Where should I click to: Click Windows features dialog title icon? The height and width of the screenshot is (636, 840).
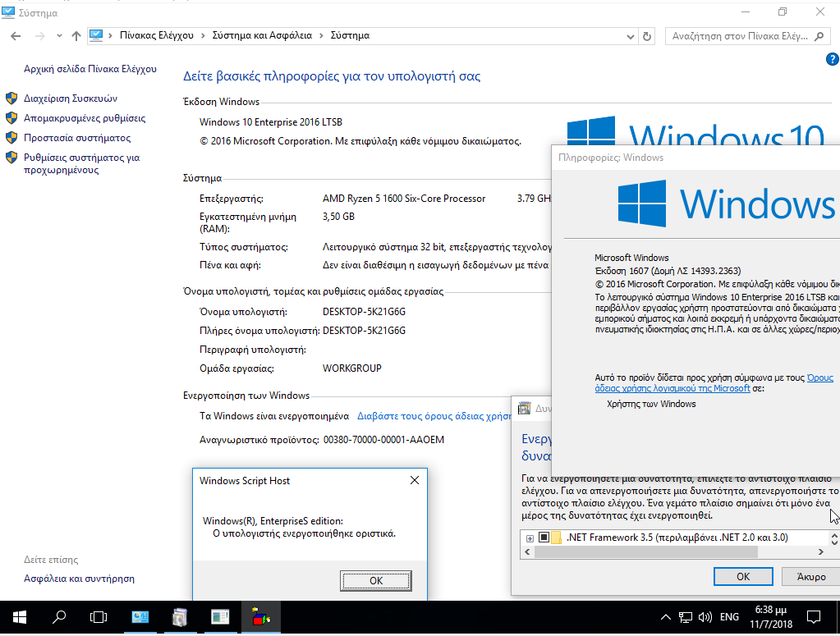[x=525, y=409]
